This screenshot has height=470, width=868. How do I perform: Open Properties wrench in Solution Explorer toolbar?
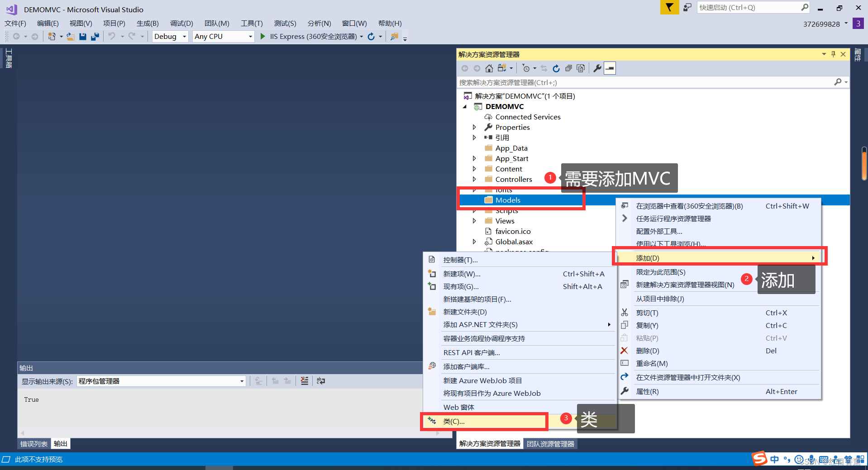tap(597, 68)
